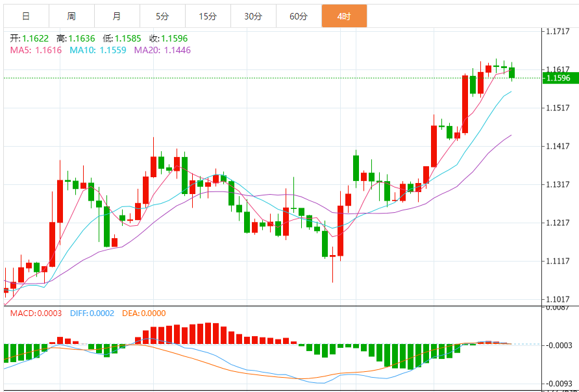
Task: Open the 月 monthly timeframe tab
Action: click(x=117, y=16)
